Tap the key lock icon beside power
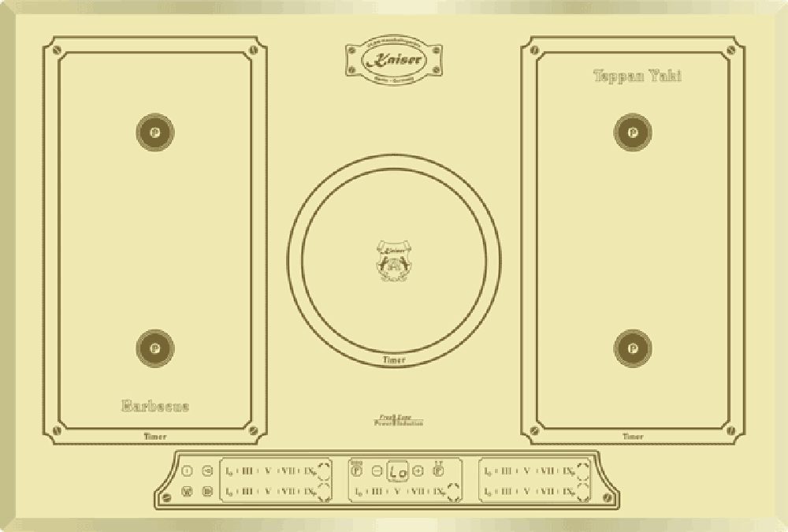Viewport: 788px width, 532px height. pyautogui.click(x=207, y=471)
